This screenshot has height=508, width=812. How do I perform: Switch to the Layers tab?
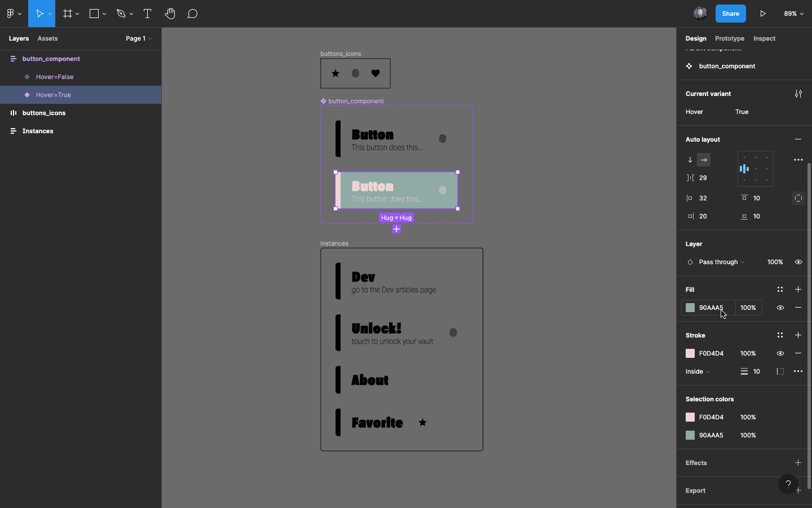(x=19, y=38)
